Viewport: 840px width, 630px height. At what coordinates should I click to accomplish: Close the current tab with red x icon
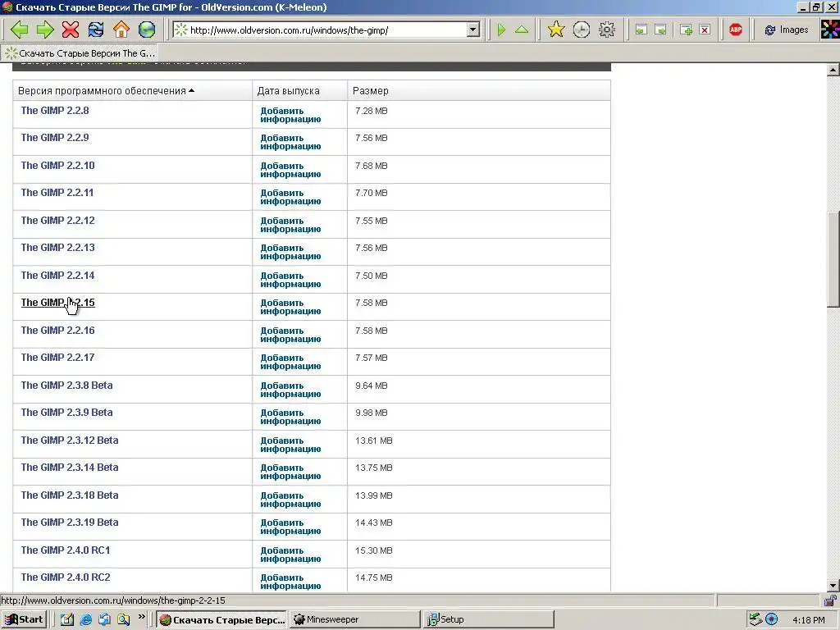point(705,30)
